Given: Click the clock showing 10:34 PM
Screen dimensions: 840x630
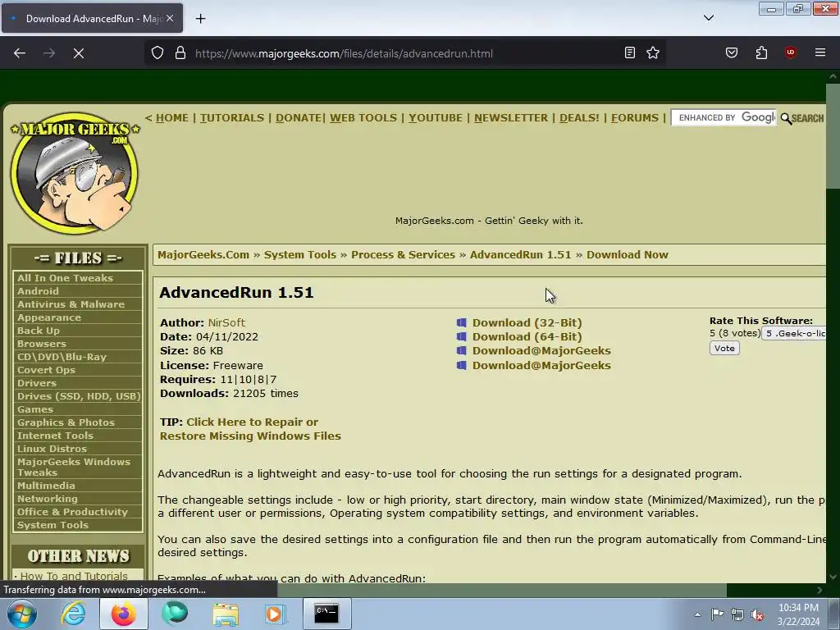Looking at the screenshot, I should (798, 608).
